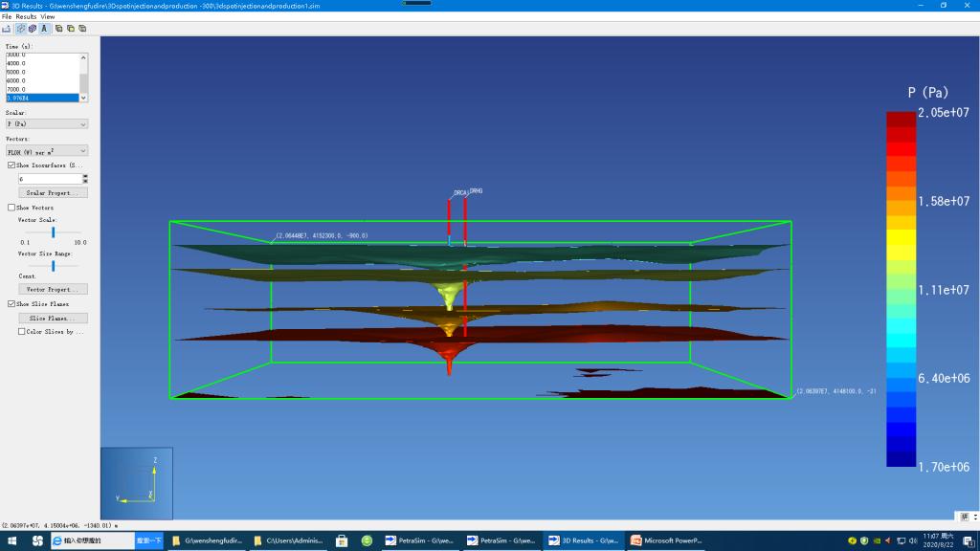Image resolution: width=980 pixels, height=551 pixels.
Task: Click the solid mesh cube toolbar icon
Action: coord(33,29)
